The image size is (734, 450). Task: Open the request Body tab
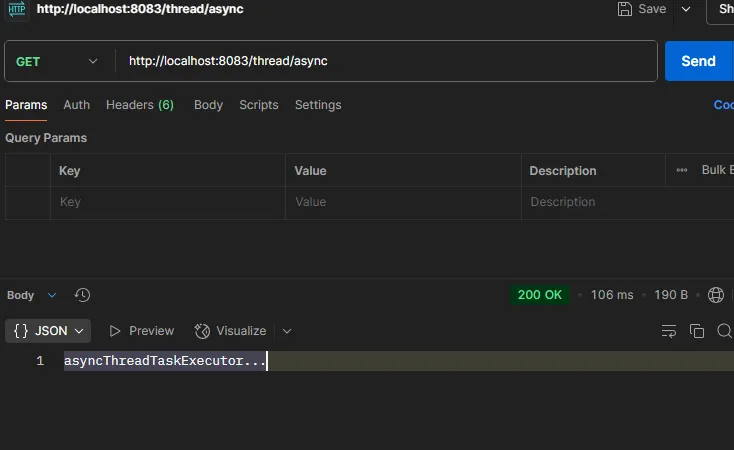point(208,105)
